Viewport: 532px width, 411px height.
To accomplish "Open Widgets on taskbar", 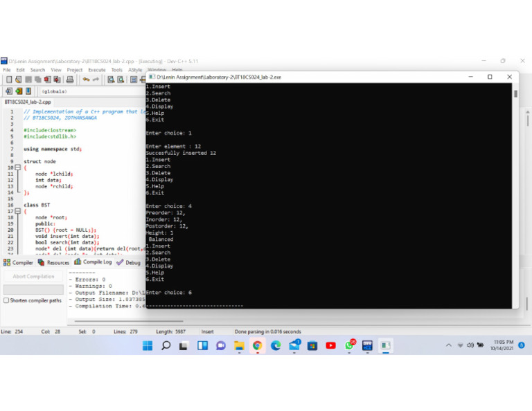I will coord(202,345).
